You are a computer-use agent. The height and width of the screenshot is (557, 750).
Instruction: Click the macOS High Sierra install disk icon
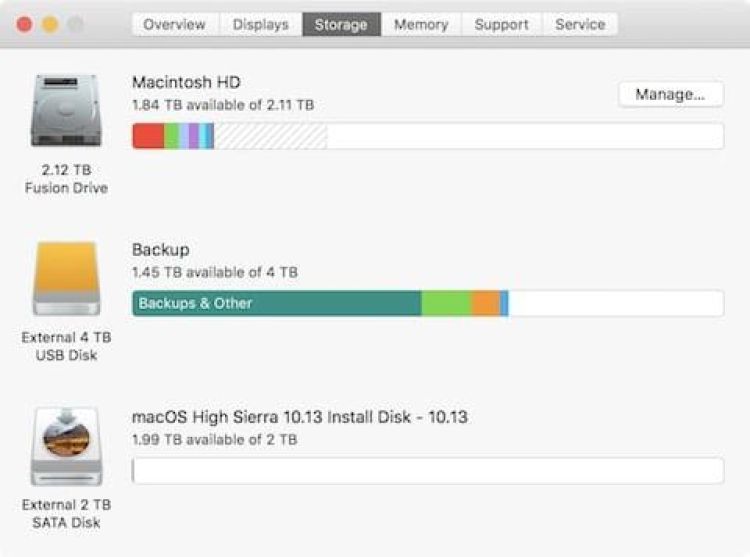coord(66,446)
